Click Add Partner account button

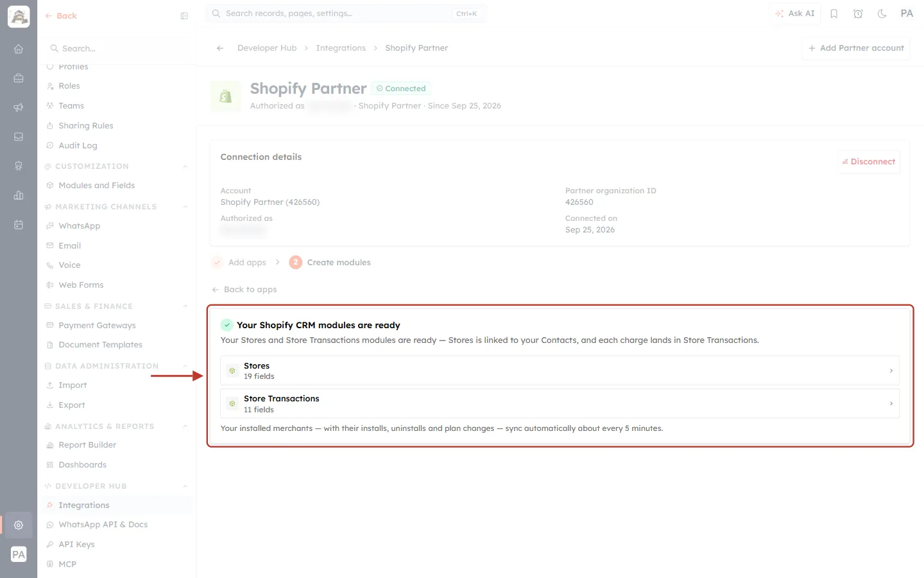click(856, 48)
